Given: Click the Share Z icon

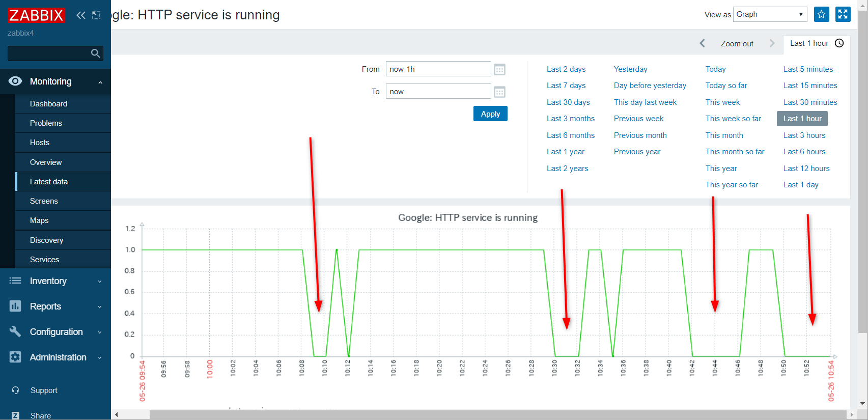Looking at the screenshot, I should [x=15, y=416].
